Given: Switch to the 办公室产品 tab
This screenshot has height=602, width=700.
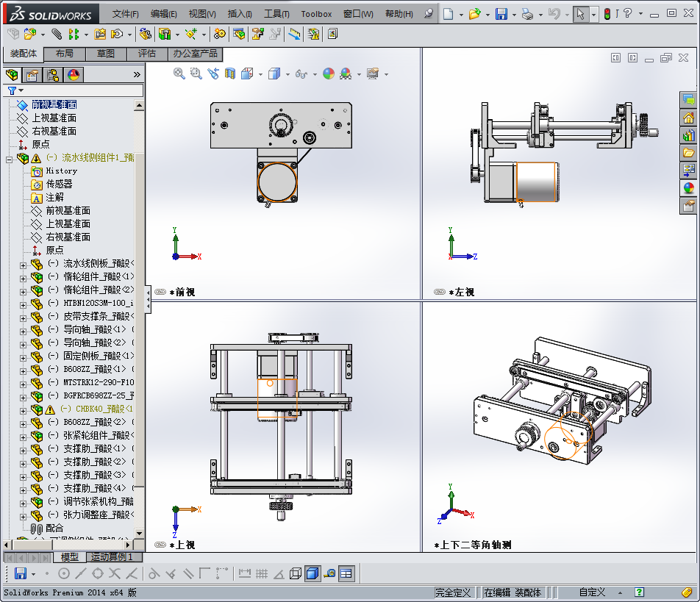Looking at the screenshot, I should pyautogui.click(x=195, y=54).
